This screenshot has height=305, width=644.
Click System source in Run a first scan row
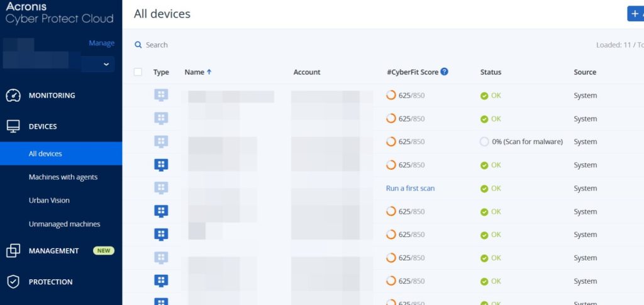tap(585, 189)
